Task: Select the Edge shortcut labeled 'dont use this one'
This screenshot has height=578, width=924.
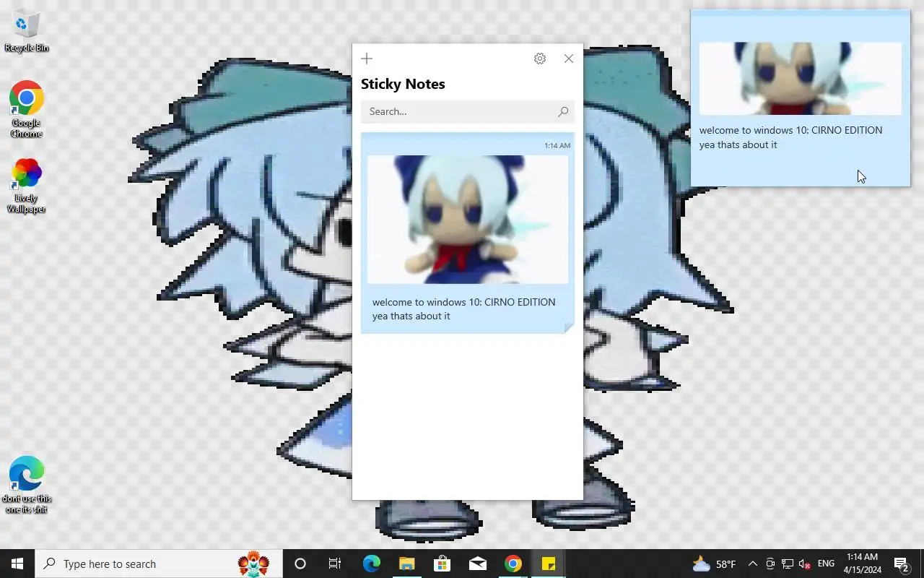Action: (27, 484)
